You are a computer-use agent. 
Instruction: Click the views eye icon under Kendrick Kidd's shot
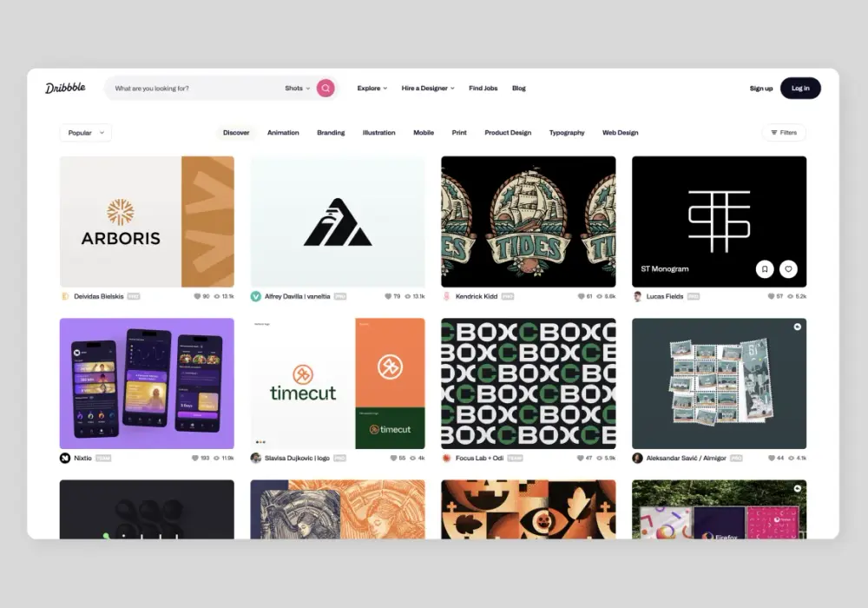point(599,296)
